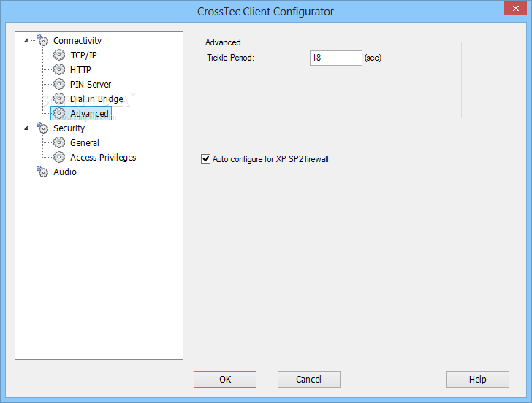Screen dimensions: 532x403
Task: Click the Tickle Period input field
Action: pyautogui.click(x=336, y=58)
